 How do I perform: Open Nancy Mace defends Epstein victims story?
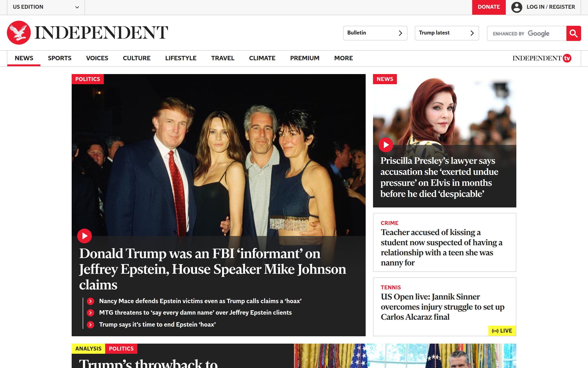200,301
